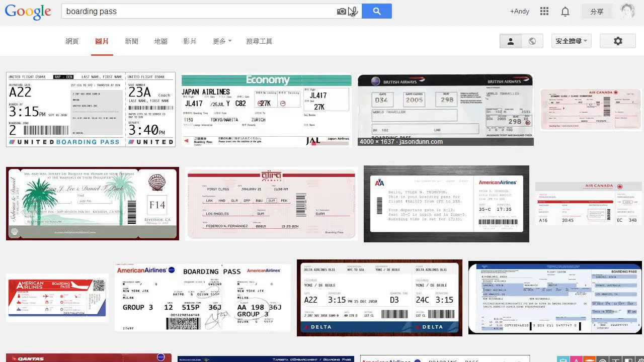
Task: Click the blue magnifier search button
Action: click(377, 11)
